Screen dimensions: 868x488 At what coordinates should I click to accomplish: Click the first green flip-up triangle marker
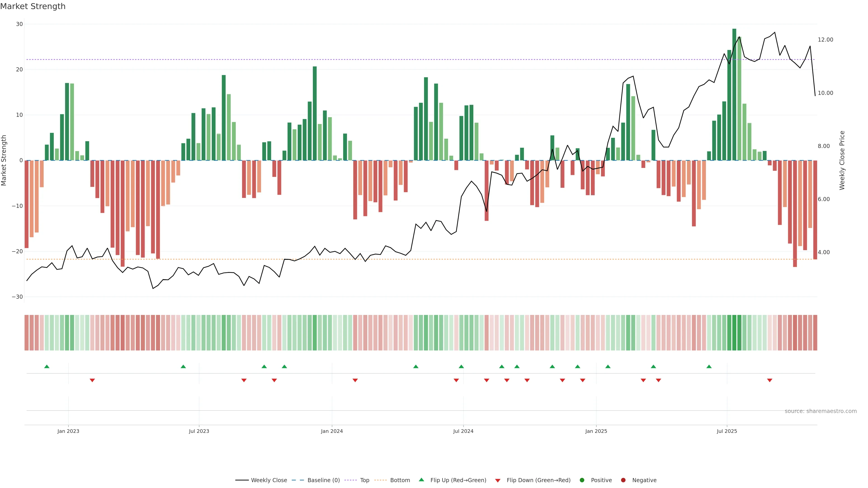(x=47, y=366)
